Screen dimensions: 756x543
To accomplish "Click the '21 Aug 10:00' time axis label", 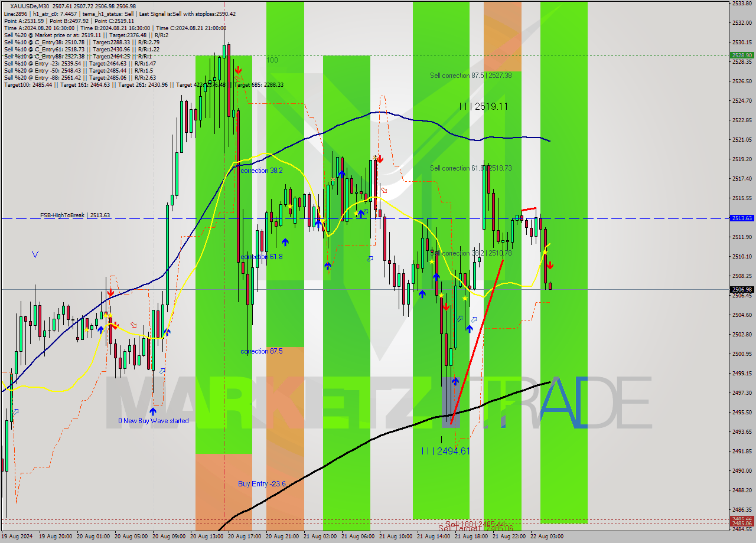I will pos(396,537).
